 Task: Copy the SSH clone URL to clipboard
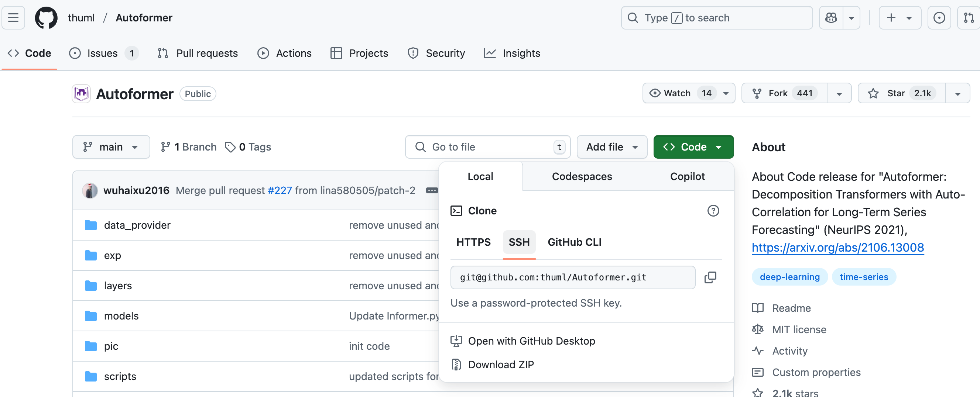pyautogui.click(x=710, y=277)
